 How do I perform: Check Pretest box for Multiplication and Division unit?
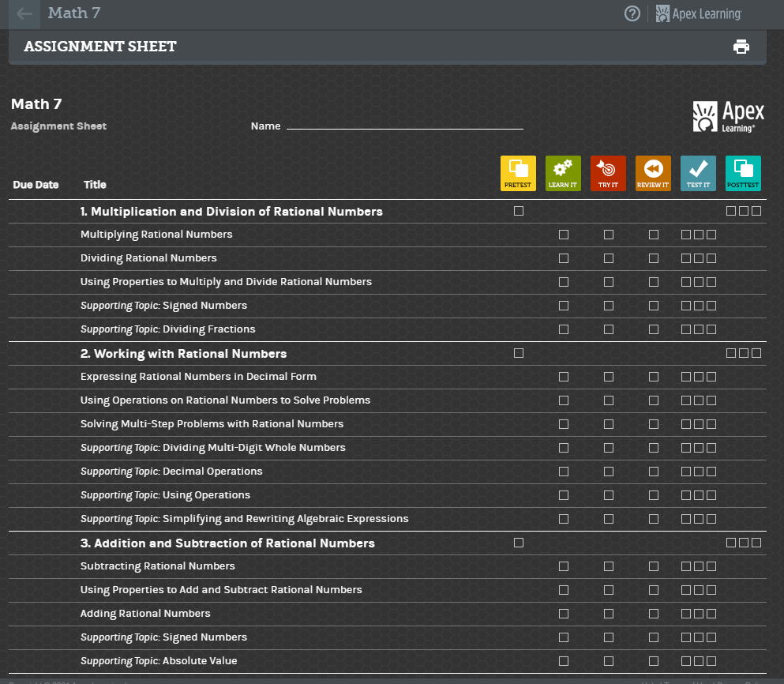click(519, 211)
